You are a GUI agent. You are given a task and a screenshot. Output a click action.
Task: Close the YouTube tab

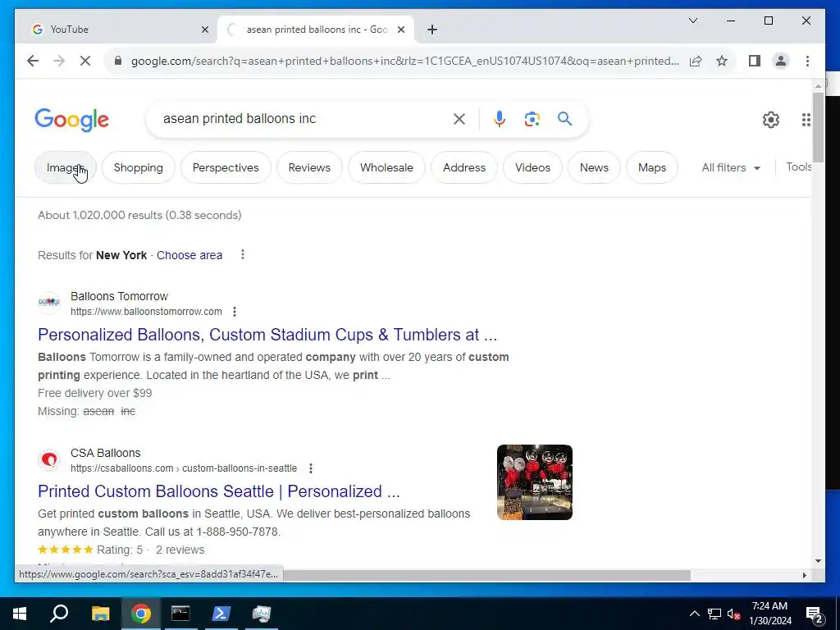[204, 30]
